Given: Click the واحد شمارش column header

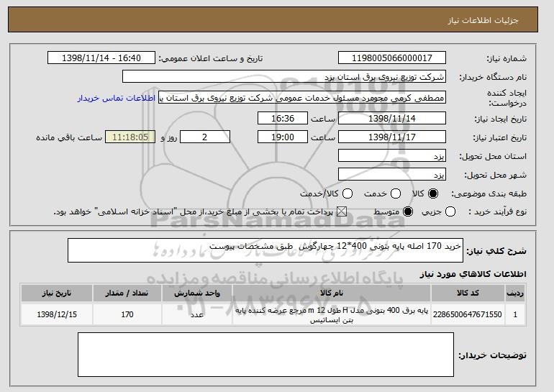Looking at the screenshot, I should point(197,293).
